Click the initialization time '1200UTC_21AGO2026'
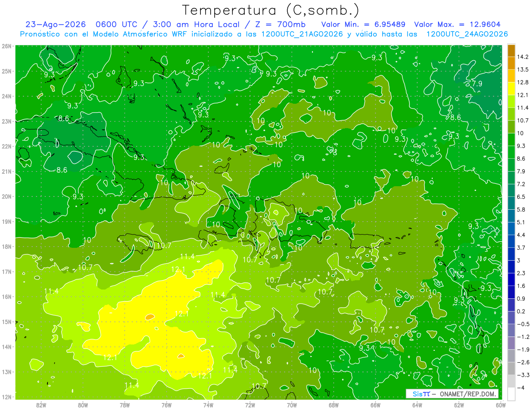The width and height of the screenshot is (532, 411). pyautogui.click(x=302, y=34)
